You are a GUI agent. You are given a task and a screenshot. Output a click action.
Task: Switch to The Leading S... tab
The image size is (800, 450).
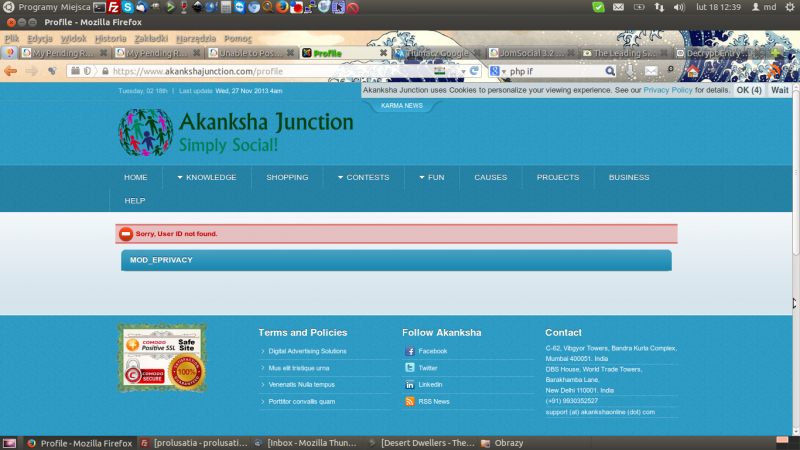tap(625, 53)
